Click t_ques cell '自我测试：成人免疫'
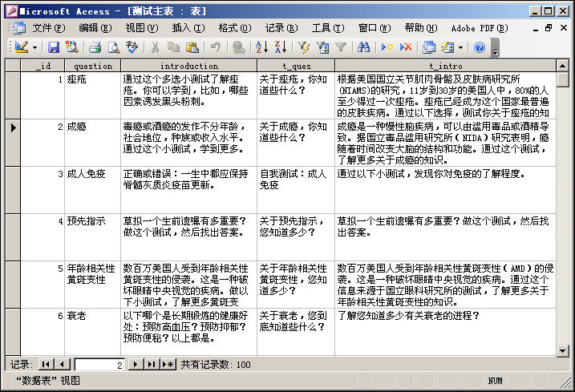Image resolution: width=575 pixels, height=392 pixels. click(x=296, y=190)
